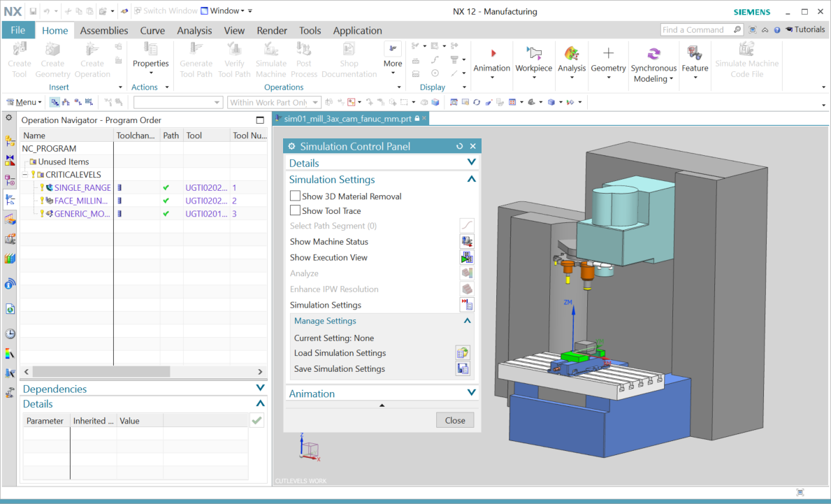Collapse the Manage Settings section
Screen dimensions: 831x504
[467, 321]
